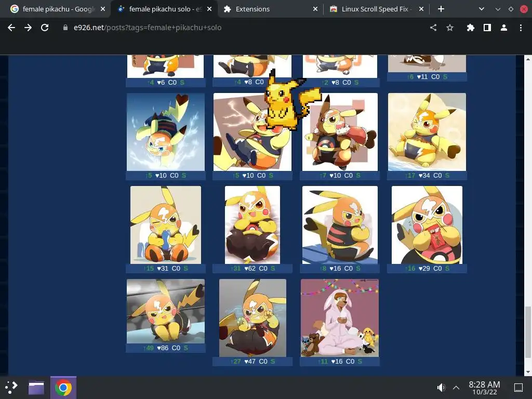This screenshot has height=399, width=532.
Task: Open the application launcher in the taskbar
Action: [11, 387]
